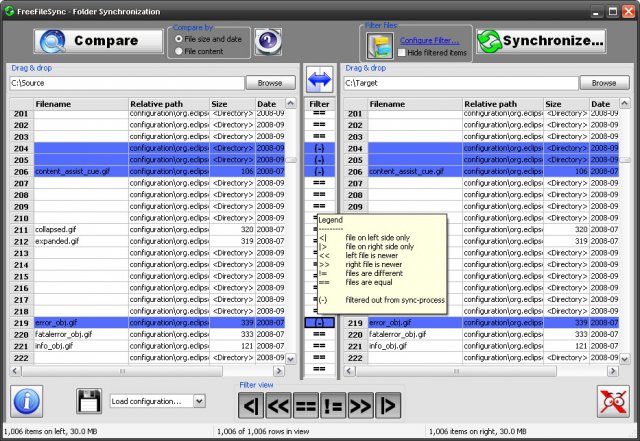Toggle the filter cell on row 219
Image resolution: width=640 pixels, height=441 pixels.
(x=320, y=323)
